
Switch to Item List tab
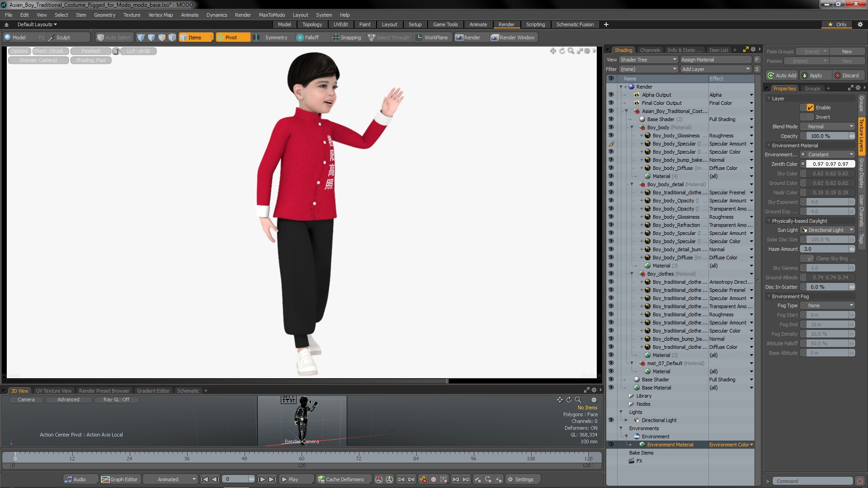pyautogui.click(x=718, y=50)
